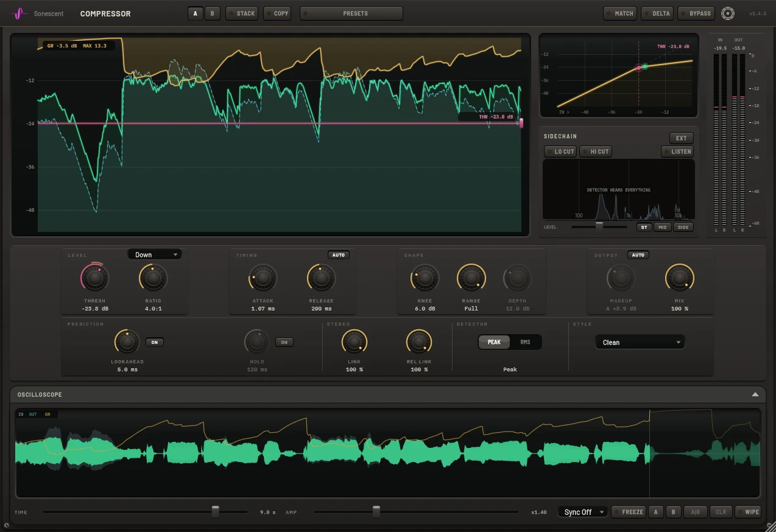Click the RELEASE knob
This screenshot has width=776, height=532.
click(322, 278)
